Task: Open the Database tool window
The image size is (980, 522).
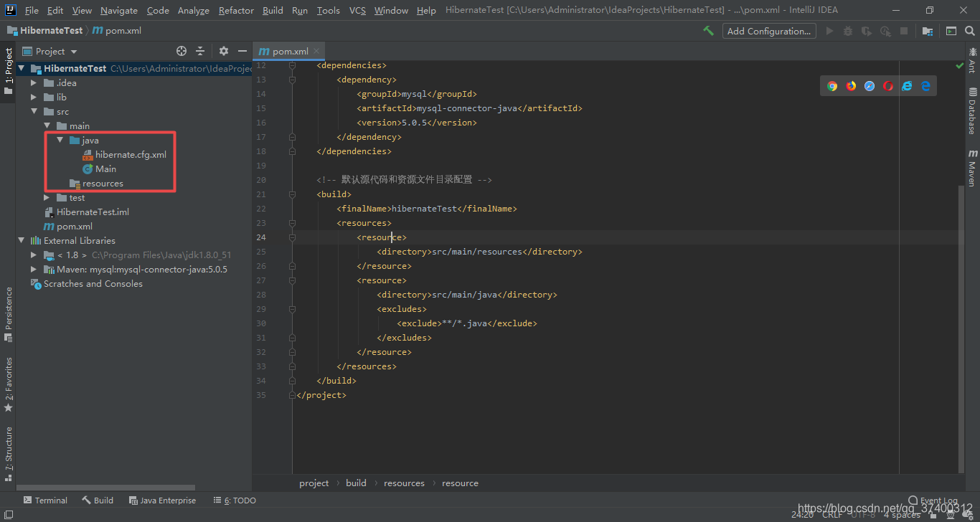Action: click(972, 110)
